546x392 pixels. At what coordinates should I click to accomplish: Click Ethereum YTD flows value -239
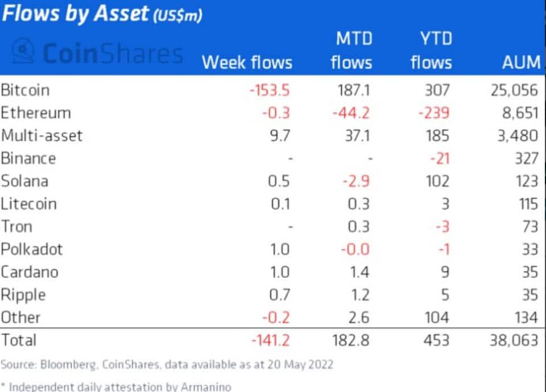coord(434,112)
